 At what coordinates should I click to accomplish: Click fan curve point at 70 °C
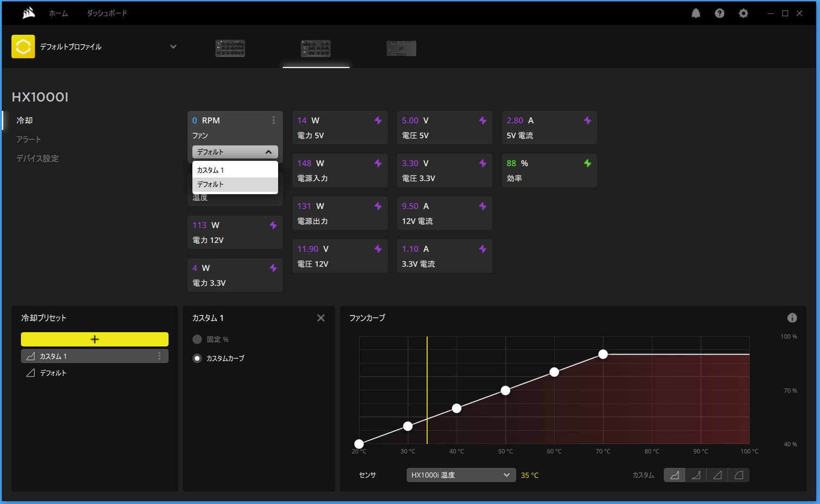coord(603,354)
